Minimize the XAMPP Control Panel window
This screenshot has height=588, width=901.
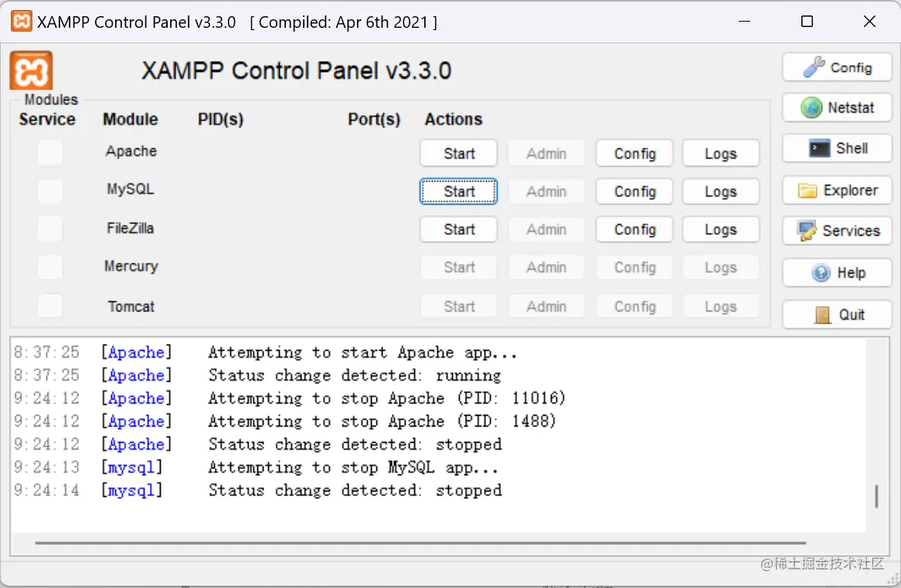pos(745,22)
